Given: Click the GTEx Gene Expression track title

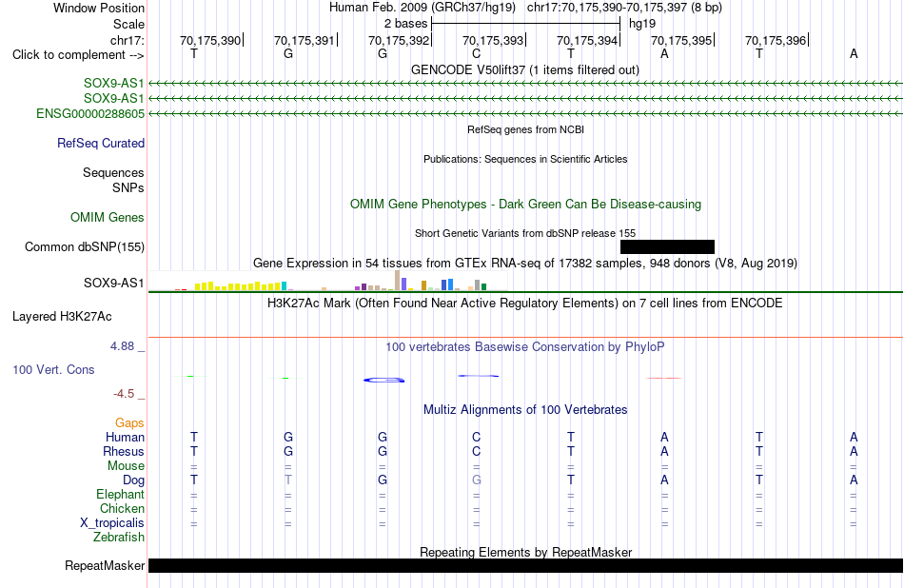Looking at the screenshot, I should [525, 264].
